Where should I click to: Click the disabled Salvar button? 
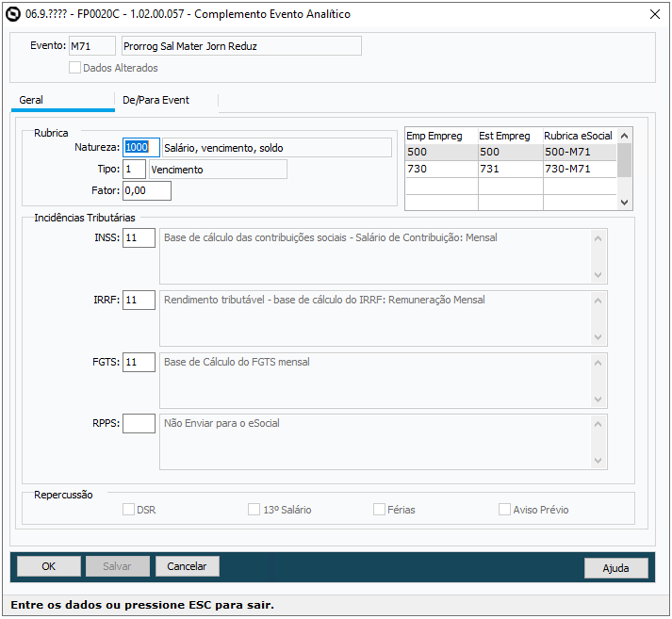[118, 566]
